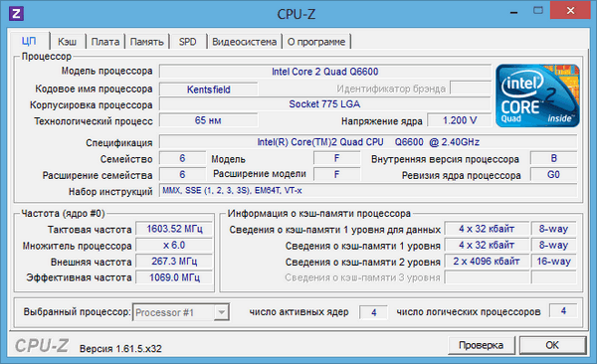
Task: Click the L2 cache 2 x 4096 кбайт value
Action: pyautogui.click(x=487, y=262)
